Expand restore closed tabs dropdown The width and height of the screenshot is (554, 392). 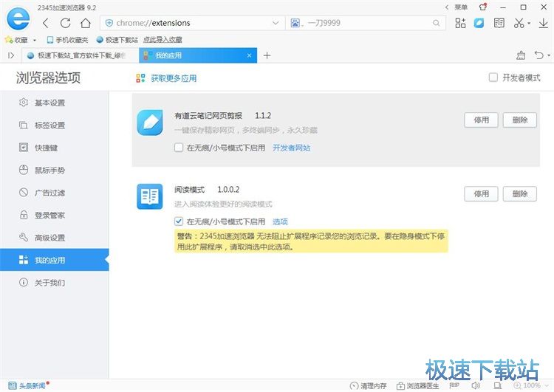(549, 55)
